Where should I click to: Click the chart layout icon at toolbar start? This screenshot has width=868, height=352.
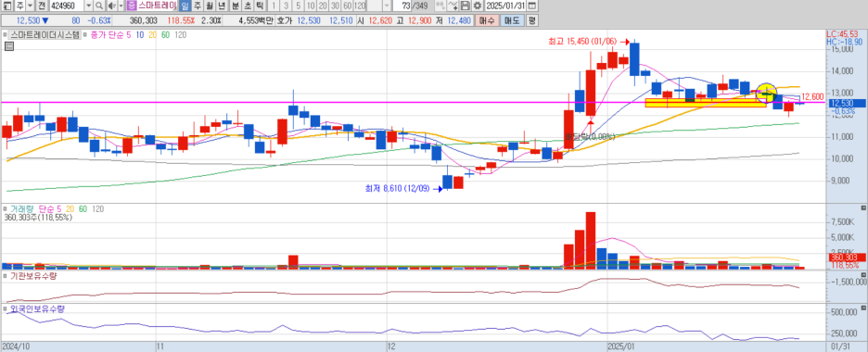click(6, 6)
